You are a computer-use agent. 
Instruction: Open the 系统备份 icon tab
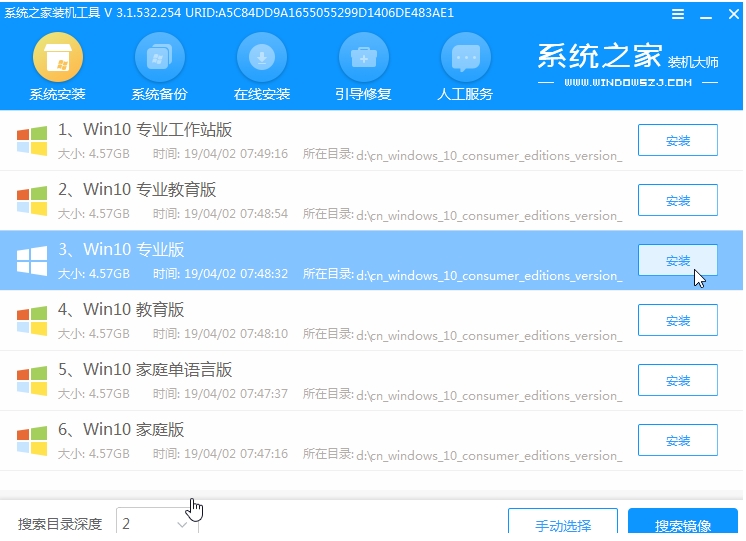point(159,57)
